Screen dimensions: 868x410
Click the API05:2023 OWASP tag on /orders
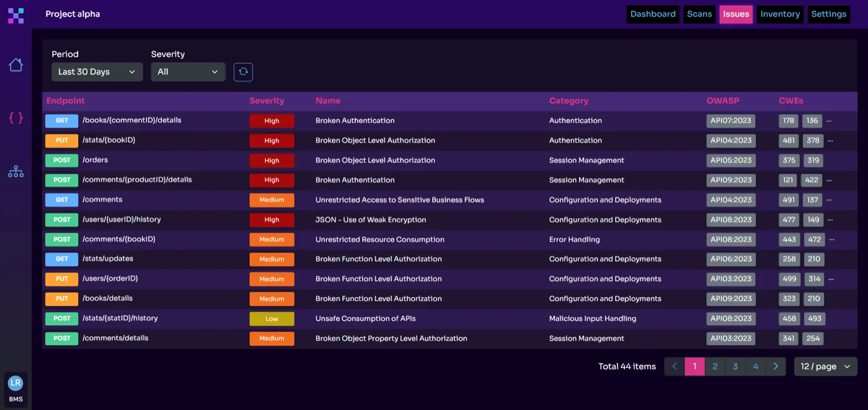pyautogui.click(x=730, y=160)
